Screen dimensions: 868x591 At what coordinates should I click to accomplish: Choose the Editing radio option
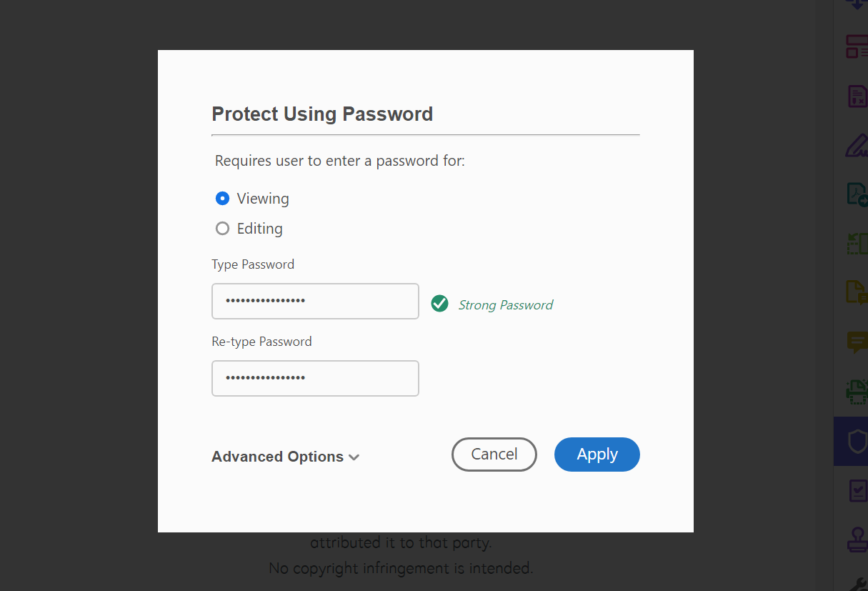222,229
